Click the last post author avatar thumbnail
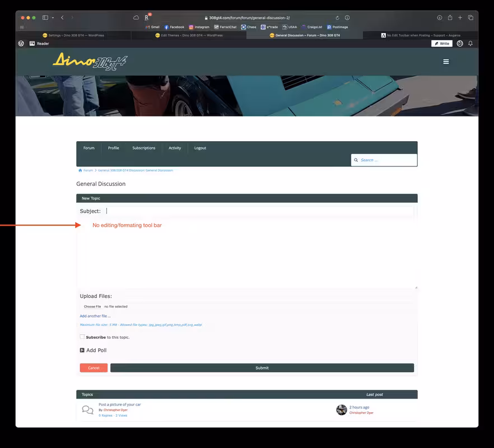Image resolution: width=494 pixels, height=448 pixels. point(342,410)
